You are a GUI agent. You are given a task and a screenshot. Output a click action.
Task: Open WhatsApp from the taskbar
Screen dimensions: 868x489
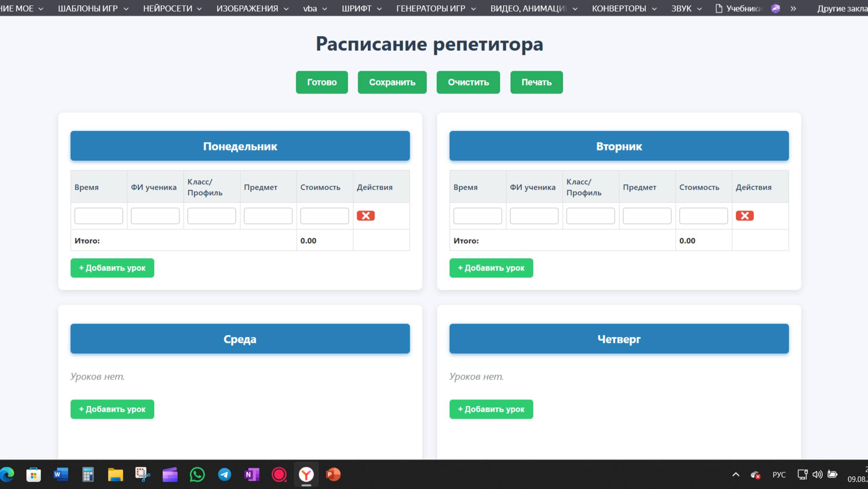(x=197, y=474)
